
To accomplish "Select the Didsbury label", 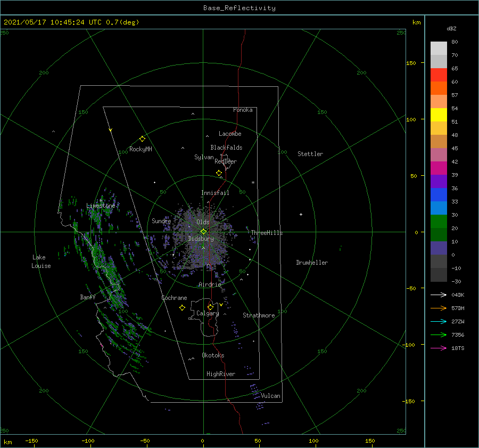I will click(201, 239).
